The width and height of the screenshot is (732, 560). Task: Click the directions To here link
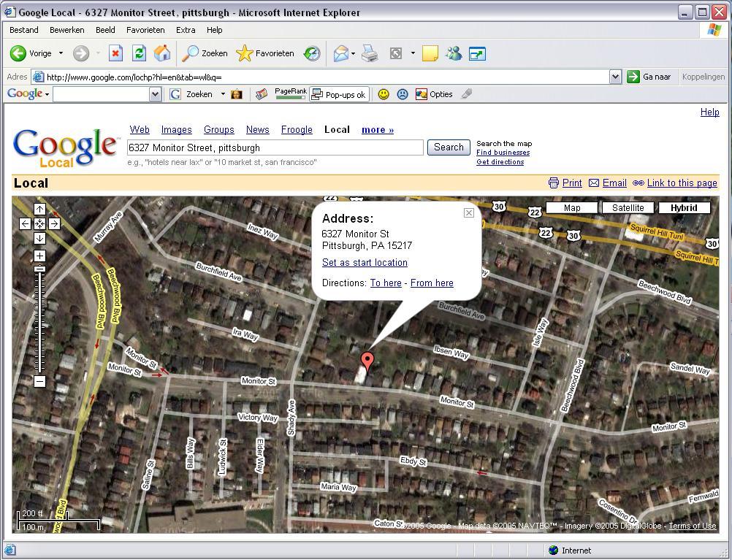[x=386, y=283]
